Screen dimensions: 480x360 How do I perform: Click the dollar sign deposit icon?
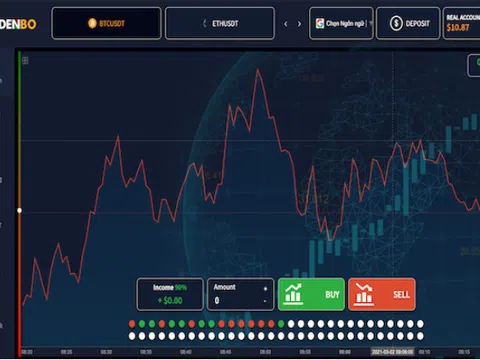pos(396,23)
